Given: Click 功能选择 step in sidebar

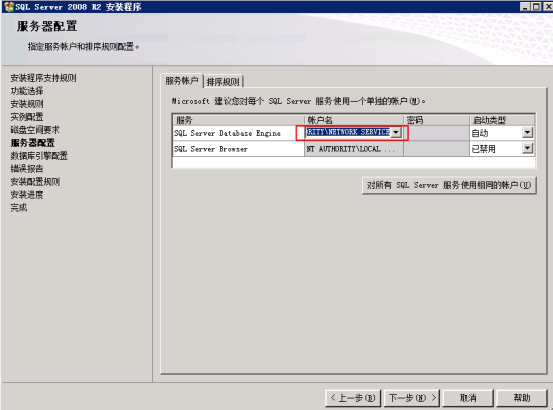Looking at the screenshot, I should [x=27, y=91].
